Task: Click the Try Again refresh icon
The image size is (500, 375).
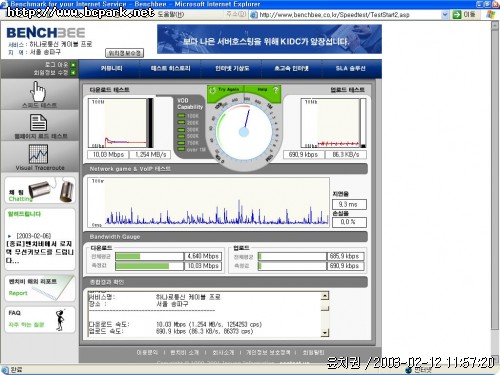Action: point(212,90)
